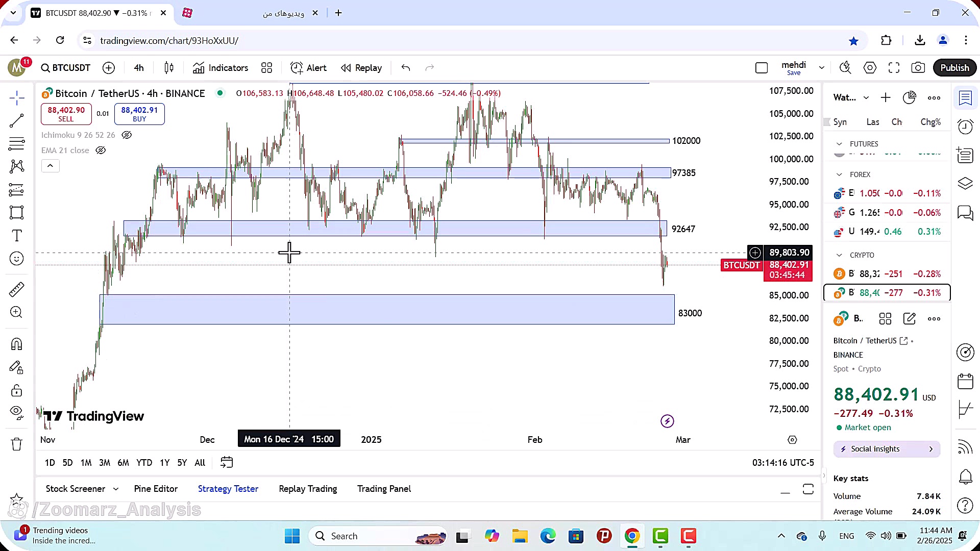
Task: Take a chart snapshot with camera icon
Action: click(918, 68)
